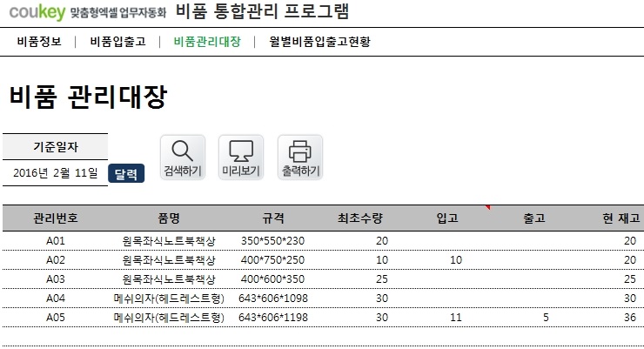Select cell A04 in 관리번호 column

[56, 299]
